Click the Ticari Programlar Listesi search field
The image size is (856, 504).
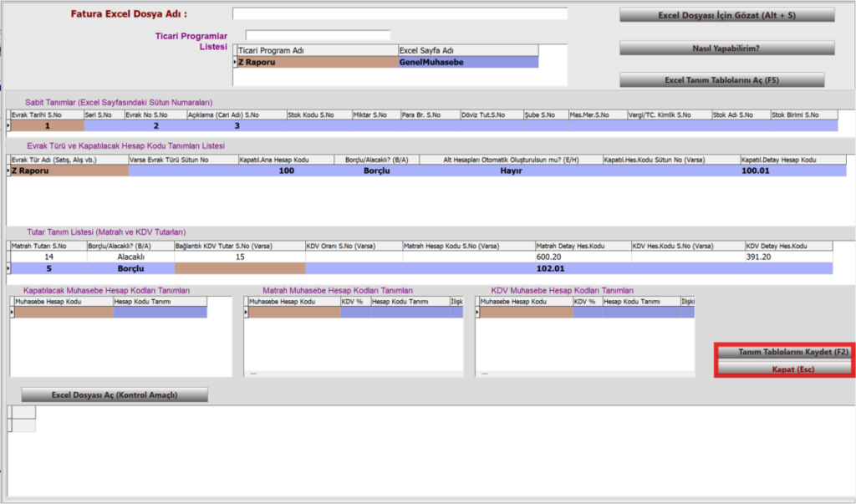pyautogui.click(x=318, y=35)
